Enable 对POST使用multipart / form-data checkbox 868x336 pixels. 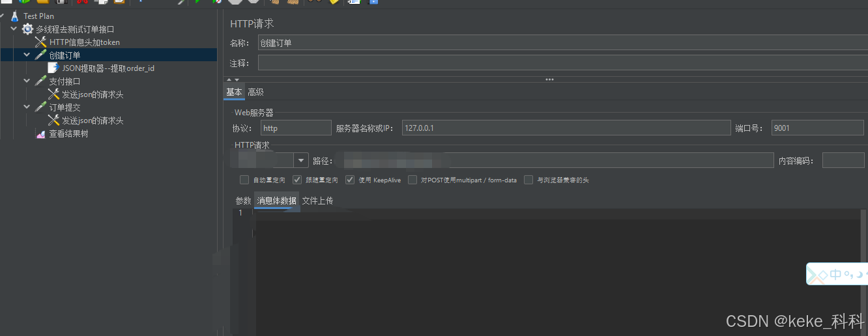(x=412, y=180)
